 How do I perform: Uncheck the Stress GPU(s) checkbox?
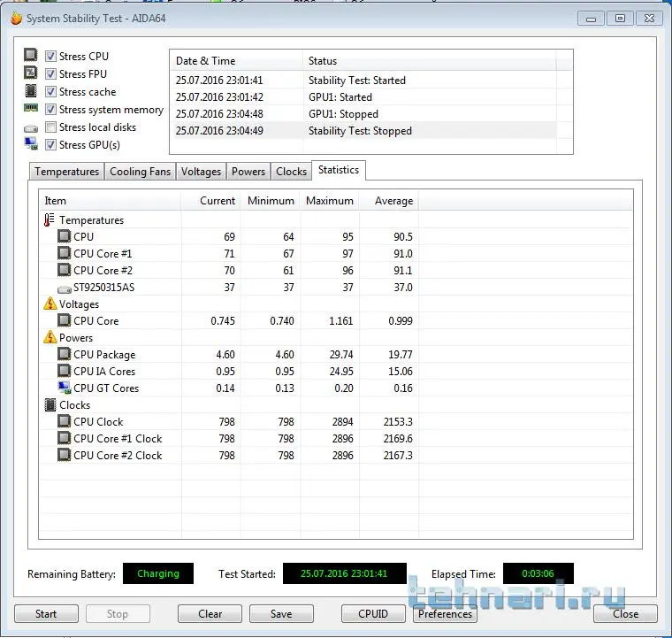pyautogui.click(x=50, y=145)
